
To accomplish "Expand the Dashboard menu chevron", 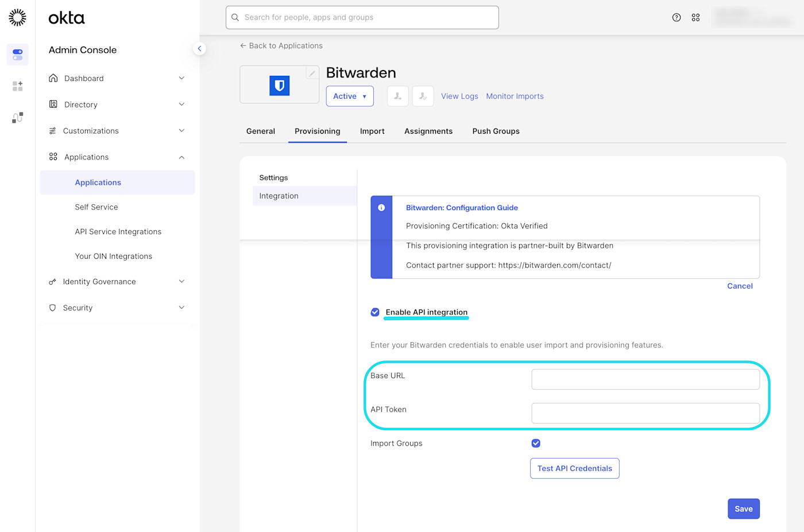I will pos(181,78).
